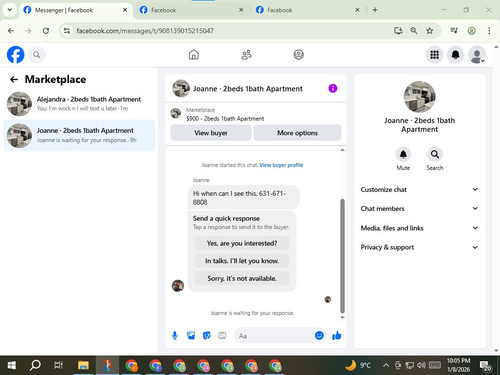Viewport: 500px width, 375px height.
Task: Expand Chat members section
Action: click(419, 209)
